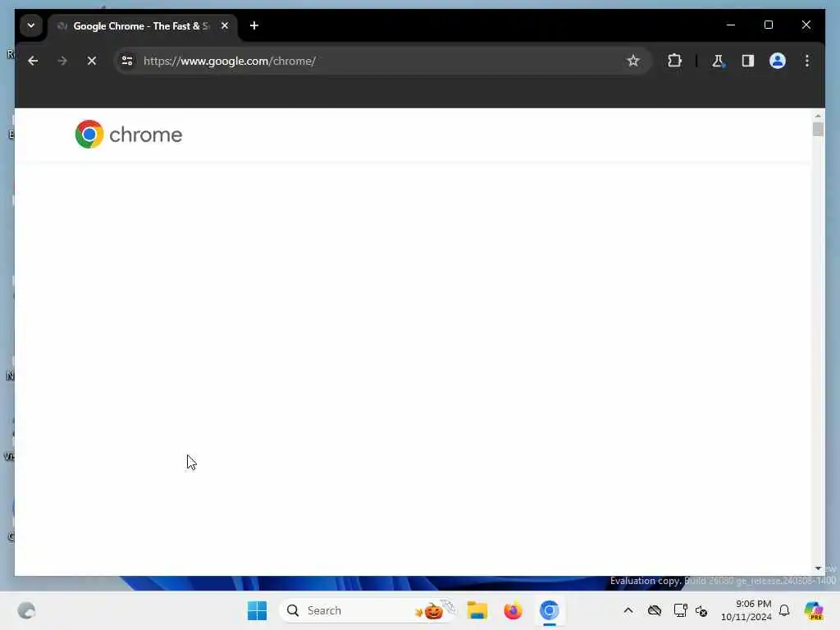Image resolution: width=840 pixels, height=630 pixels.
Task: Click the network display tray icon
Action: 680,610
